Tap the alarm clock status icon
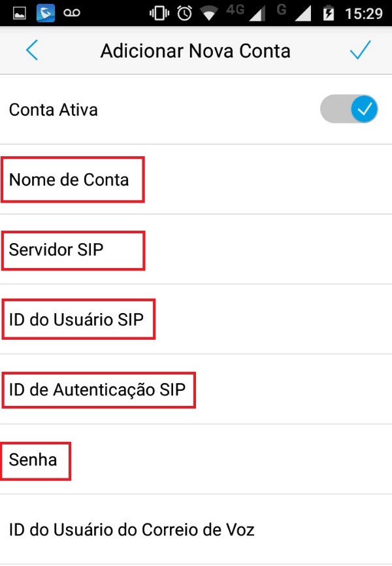 [x=184, y=13]
